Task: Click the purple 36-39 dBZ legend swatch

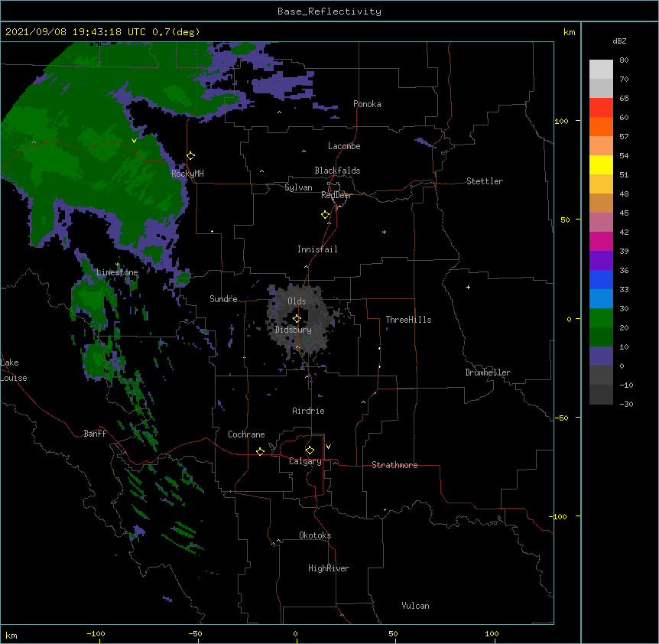Action: pos(601,261)
